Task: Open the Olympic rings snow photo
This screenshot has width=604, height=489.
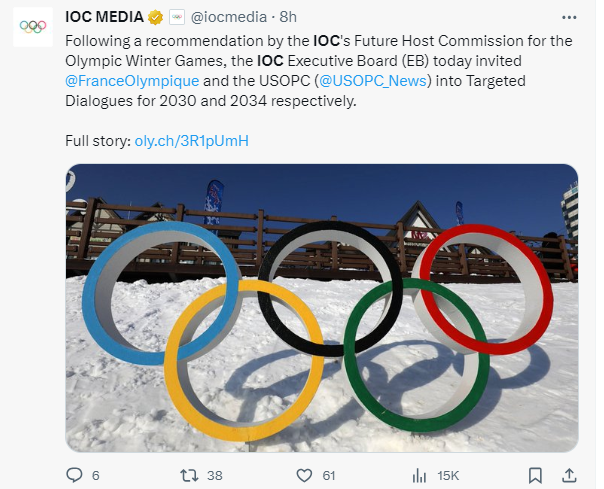Action: pyautogui.click(x=322, y=308)
